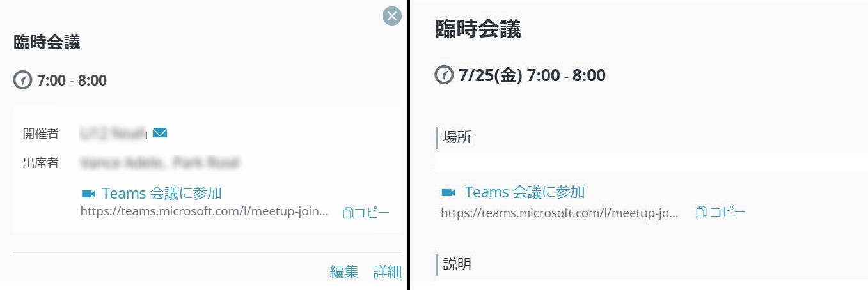Click the clock icon beside 7/25(金)
The height and width of the screenshot is (290, 868).
(x=444, y=75)
